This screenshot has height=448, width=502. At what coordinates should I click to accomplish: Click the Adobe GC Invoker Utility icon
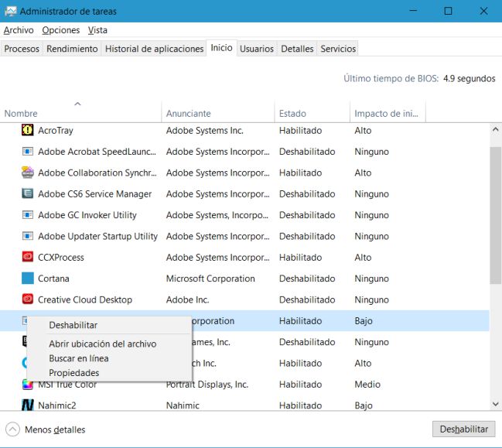[28, 214]
